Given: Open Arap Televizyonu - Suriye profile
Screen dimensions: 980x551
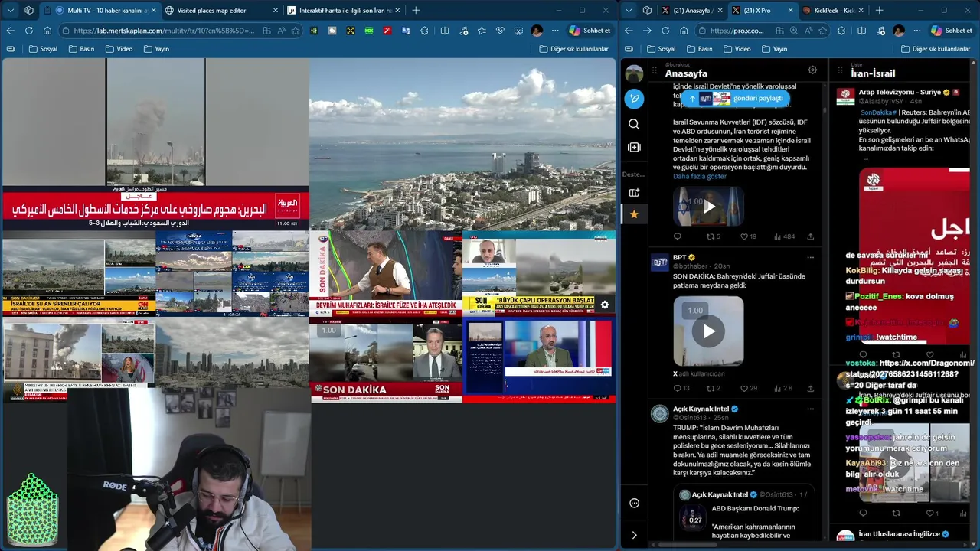Looking at the screenshot, I should (x=900, y=92).
